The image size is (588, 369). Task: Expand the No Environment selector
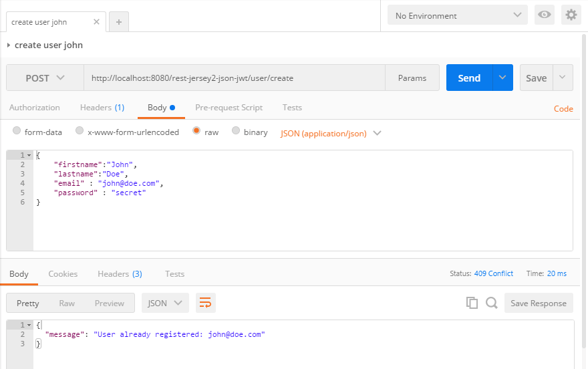pos(458,15)
